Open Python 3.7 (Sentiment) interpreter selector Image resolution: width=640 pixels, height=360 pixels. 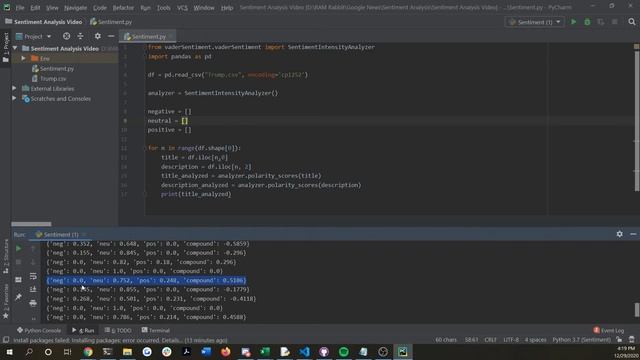(582, 340)
